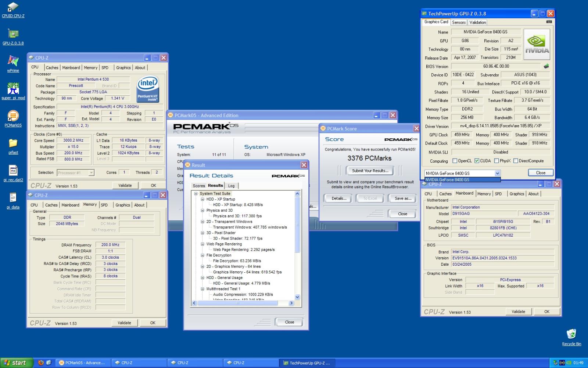The height and width of the screenshot is (368, 588).
Task: Select 'Physics and 3D: 117.380 fps' row
Action: [x=237, y=216]
